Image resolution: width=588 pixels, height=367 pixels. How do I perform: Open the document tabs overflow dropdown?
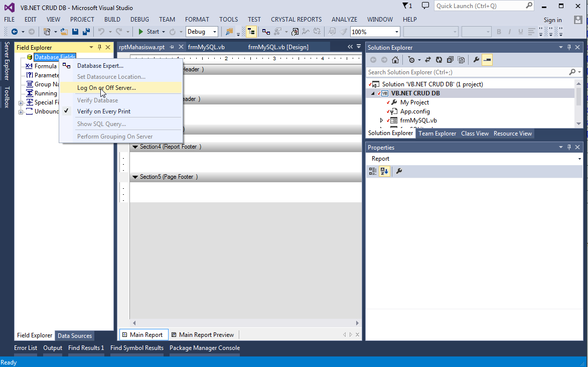359,47
